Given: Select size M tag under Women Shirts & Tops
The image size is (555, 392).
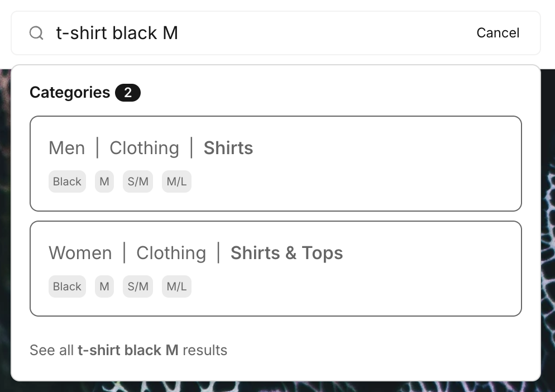Looking at the screenshot, I should tap(104, 287).
